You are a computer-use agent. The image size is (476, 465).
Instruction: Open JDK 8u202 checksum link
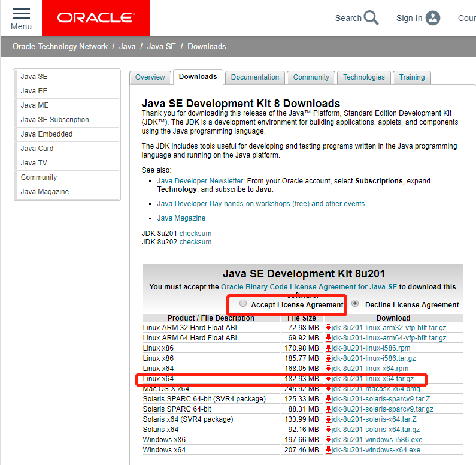[x=196, y=242]
